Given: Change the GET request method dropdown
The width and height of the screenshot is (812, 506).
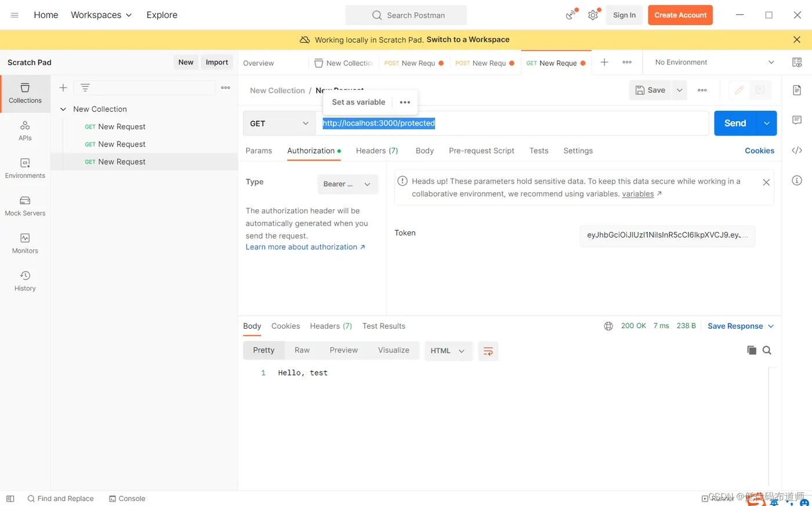Looking at the screenshot, I should pos(279,123).
